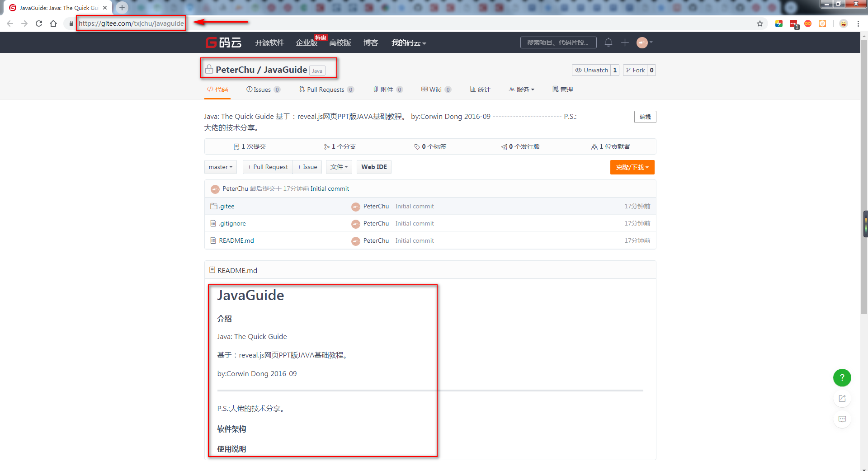The image size is (868, 471).
Task: Click the Fork count number 0
Action: (651, 70)
